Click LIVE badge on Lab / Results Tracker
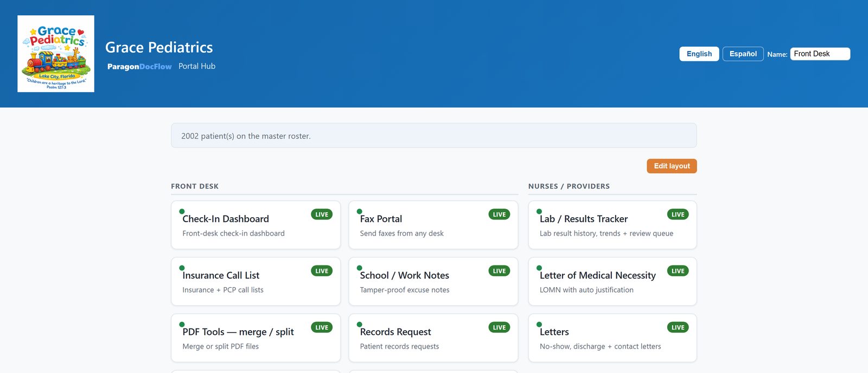This screenshot has width=868, height=373. pos(678,214)
